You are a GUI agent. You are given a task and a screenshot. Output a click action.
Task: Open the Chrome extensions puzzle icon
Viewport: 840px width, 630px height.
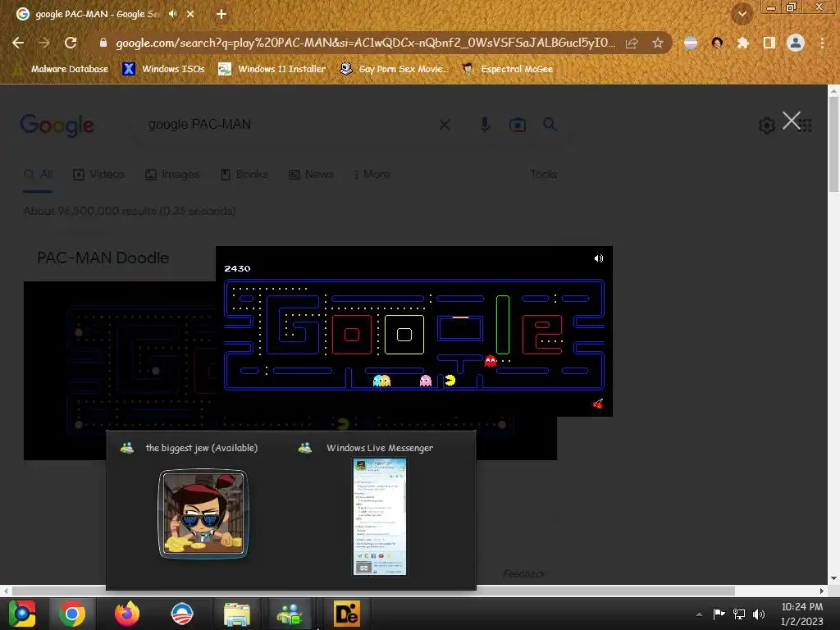click(x=742, y=43)
